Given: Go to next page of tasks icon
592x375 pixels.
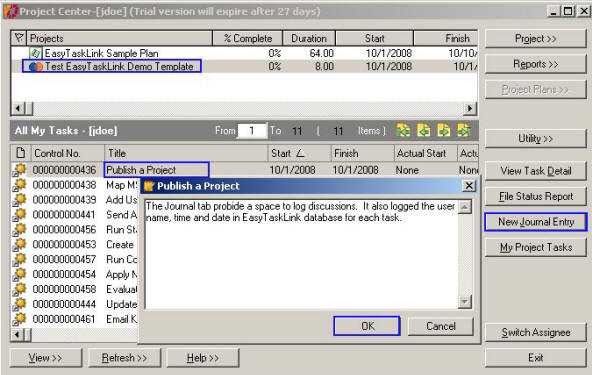Looking at the screenshot, I should click(x=444, y=131).
